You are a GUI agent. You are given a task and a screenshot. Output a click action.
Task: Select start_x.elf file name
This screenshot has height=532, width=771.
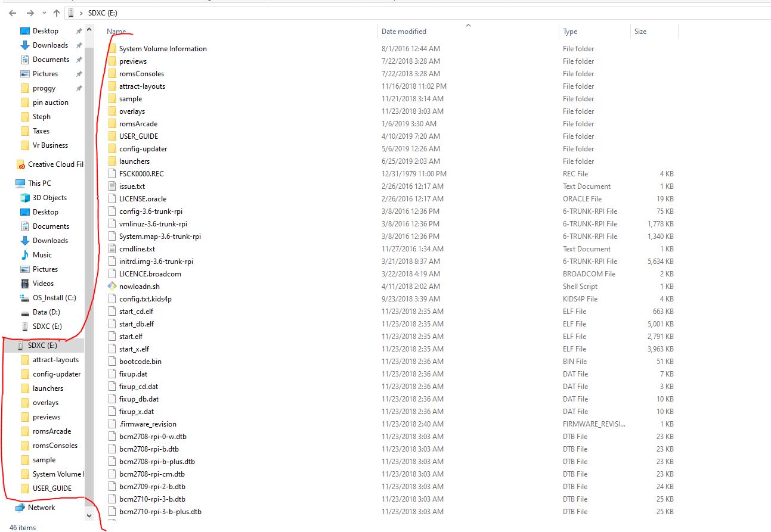click(134, 349)
